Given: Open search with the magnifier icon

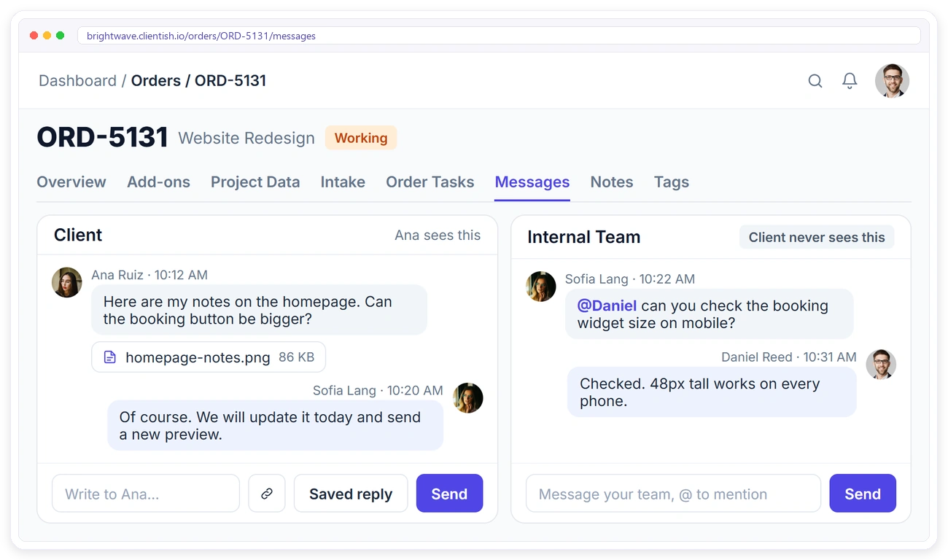Looking at the screenshot, I should [x=815, y=81].
